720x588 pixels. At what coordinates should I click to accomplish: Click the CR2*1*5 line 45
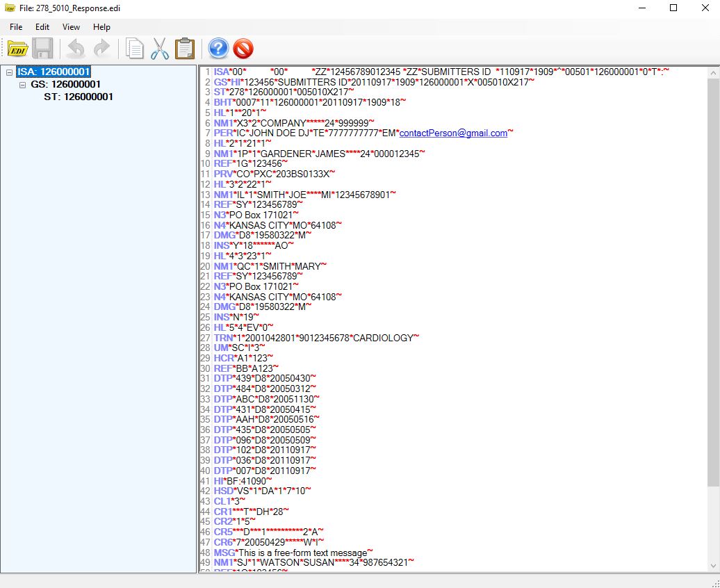click(x=235, y=521)
